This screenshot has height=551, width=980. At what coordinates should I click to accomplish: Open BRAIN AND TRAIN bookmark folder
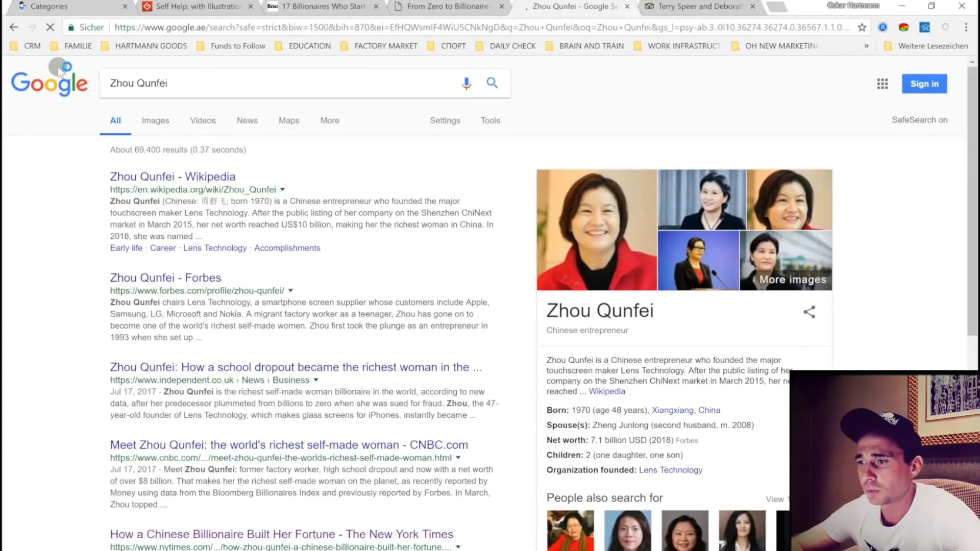coord(585,46)
